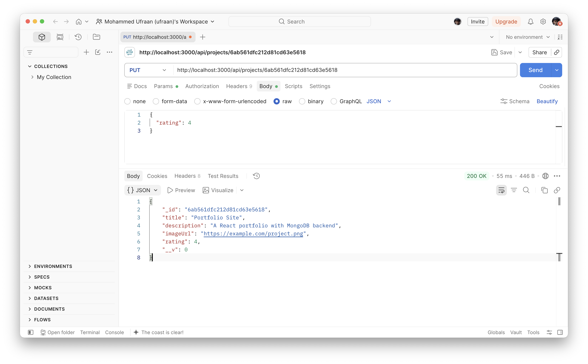
Task: Open the PUT method dropdown
Action: coord(149,70)
